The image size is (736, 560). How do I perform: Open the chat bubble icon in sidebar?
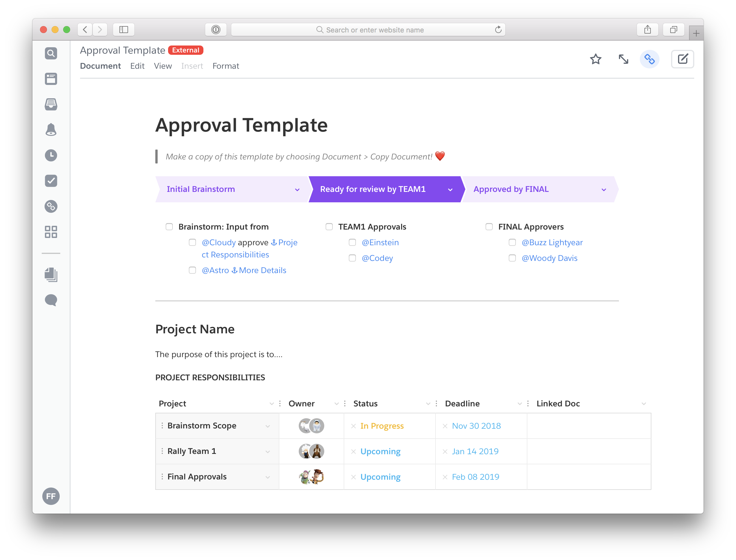[51, 300]
